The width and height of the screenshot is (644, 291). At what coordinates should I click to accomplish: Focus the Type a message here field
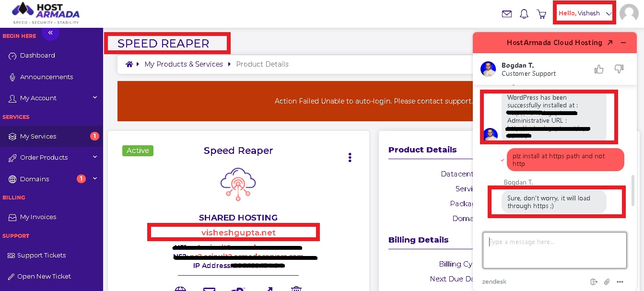coord(555,250)
